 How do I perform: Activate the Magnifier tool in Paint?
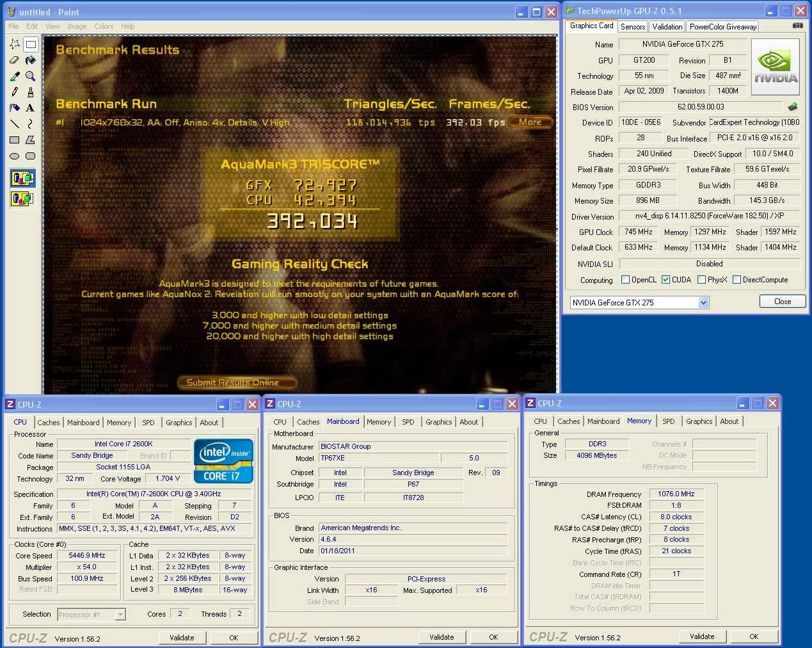[x=30, y=76]
